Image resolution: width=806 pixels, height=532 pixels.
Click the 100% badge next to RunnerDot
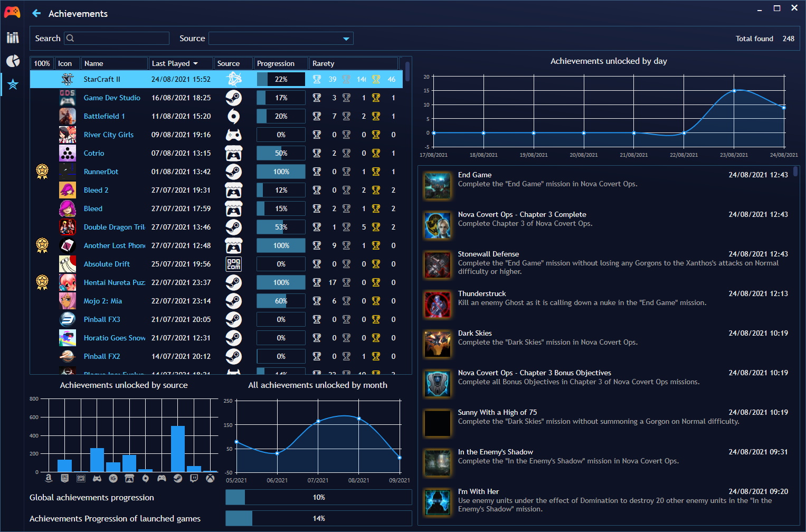pyautogui.click(x=42, y=172)
